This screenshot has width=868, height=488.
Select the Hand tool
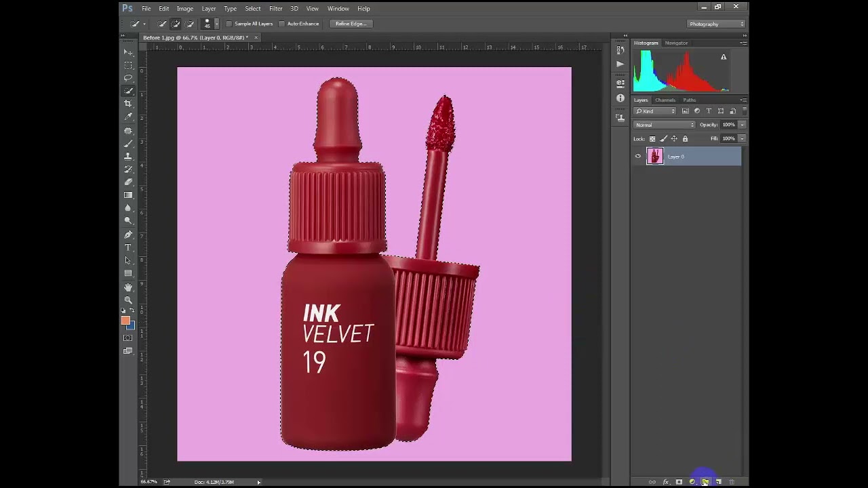click(128, 287)
